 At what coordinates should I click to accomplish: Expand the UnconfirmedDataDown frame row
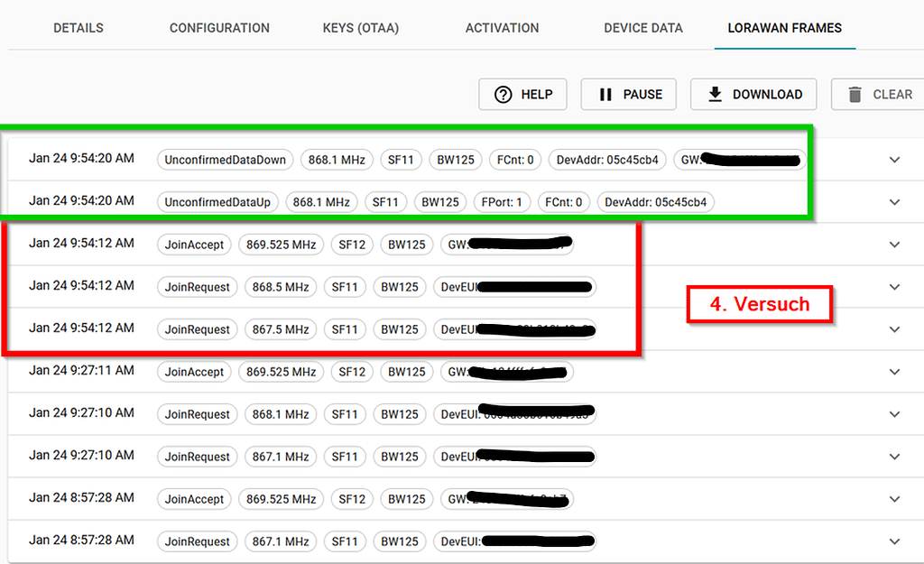(894, 160)
